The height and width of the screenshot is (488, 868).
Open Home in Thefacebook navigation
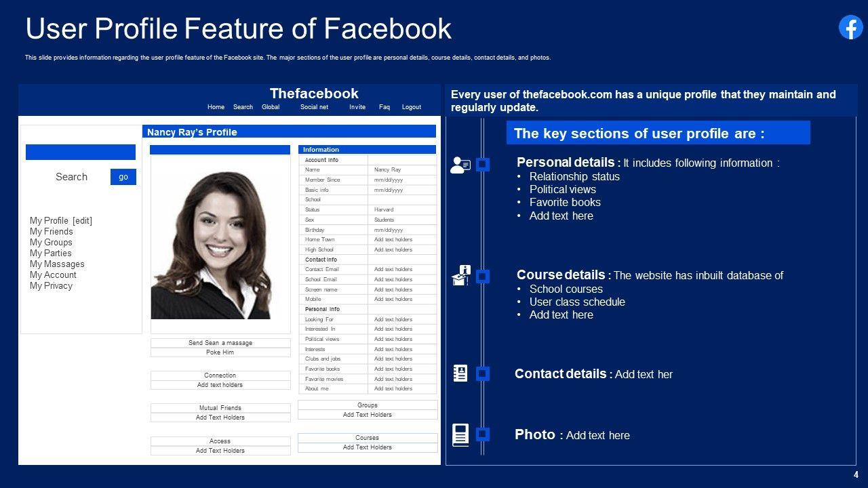[x=216, y=107]
